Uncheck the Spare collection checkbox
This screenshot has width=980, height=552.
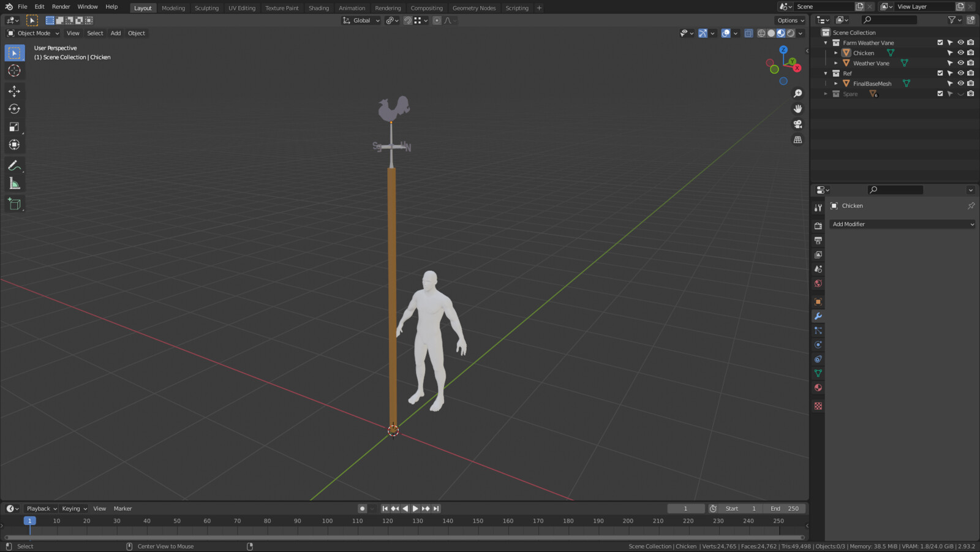coord(940,94)
